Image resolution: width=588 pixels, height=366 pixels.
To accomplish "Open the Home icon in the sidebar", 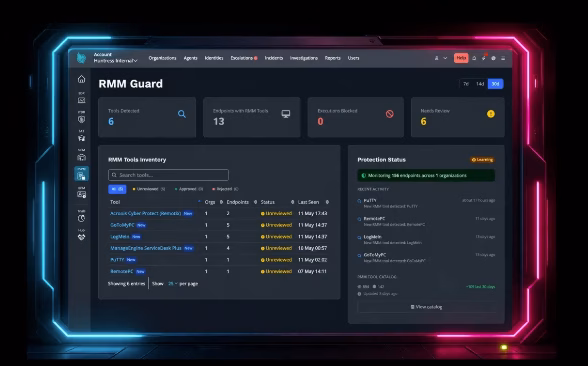I will (81, 79).
